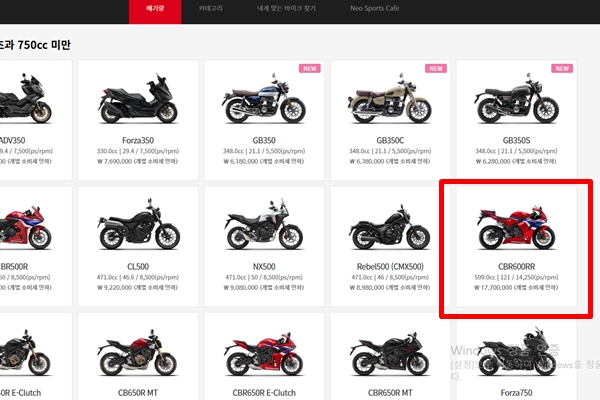600x400 pixels.
Task: Select the red CBR650R E-Clutch image
Action: 263,353
